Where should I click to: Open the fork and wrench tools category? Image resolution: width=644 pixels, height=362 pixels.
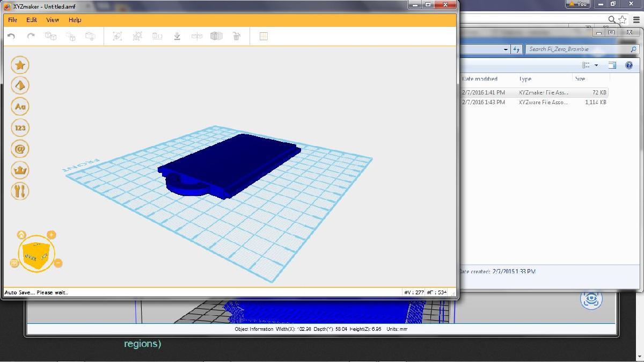[20, 191]
